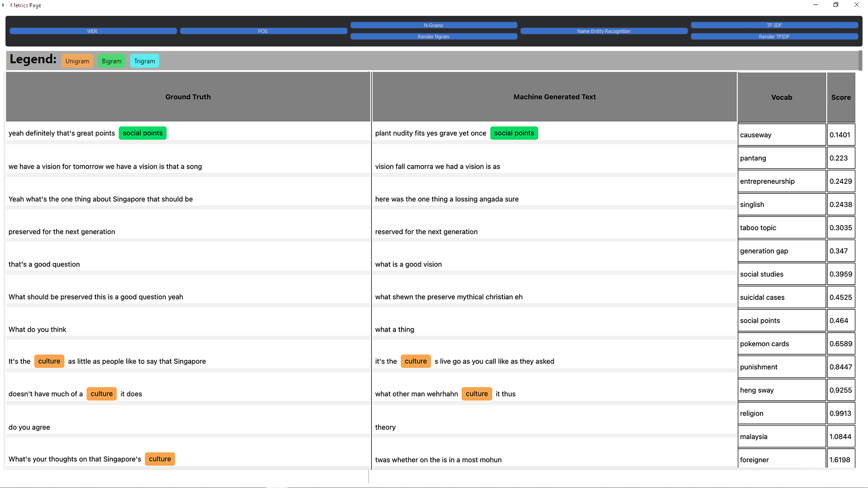
Task: Click the culture unigram tag in Machine Generated Text
Action: [415, 361]
